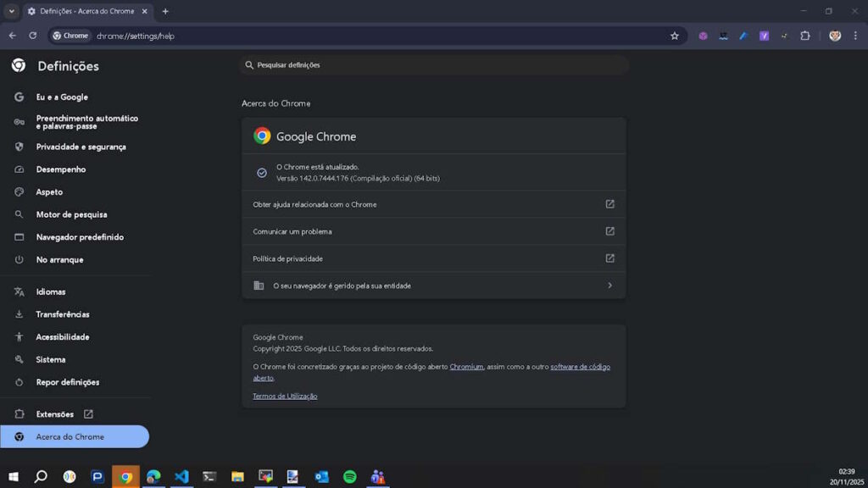868x488 pixels.
Task: Open Termos de Utilização
Action: coord(285,396)
